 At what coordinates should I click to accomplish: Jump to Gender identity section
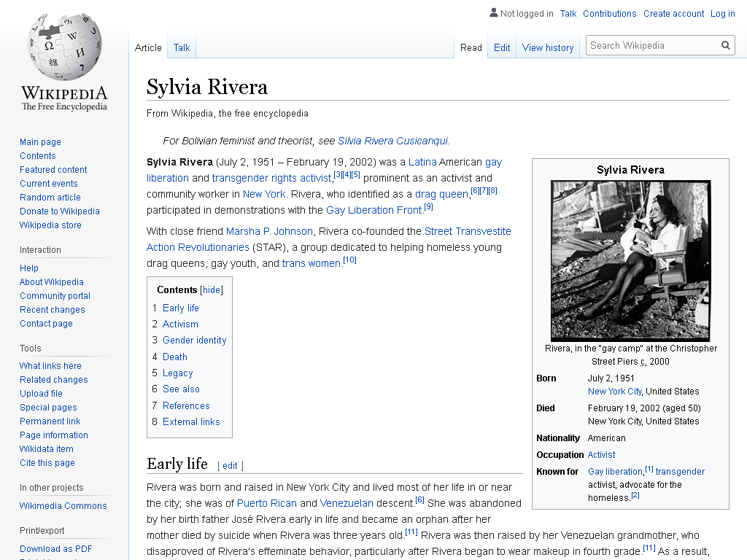click(194, 340)
